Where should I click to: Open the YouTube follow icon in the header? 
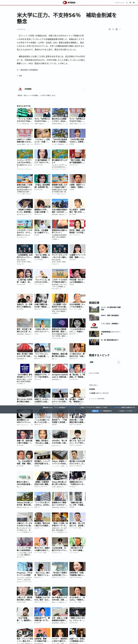pos(134,2)
